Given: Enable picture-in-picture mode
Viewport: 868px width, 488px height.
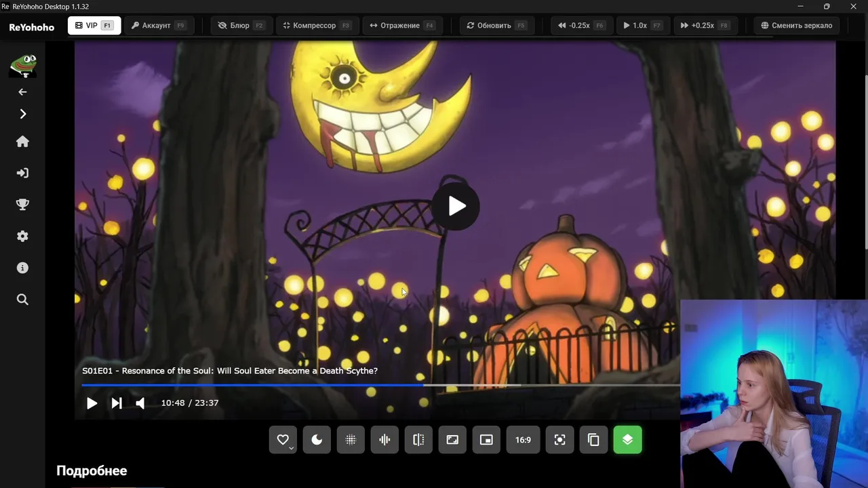Looking at the screenshot, I should (x=486, y=440).
